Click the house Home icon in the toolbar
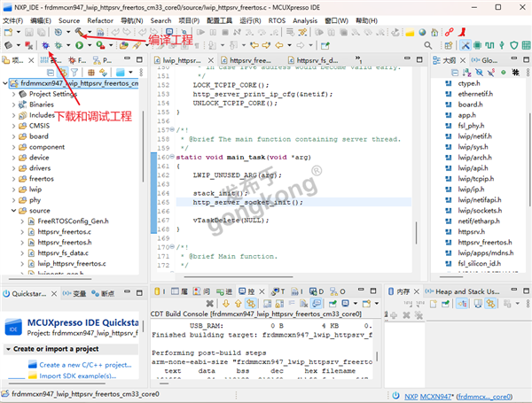The image size is (532, 403). [434, 32]
